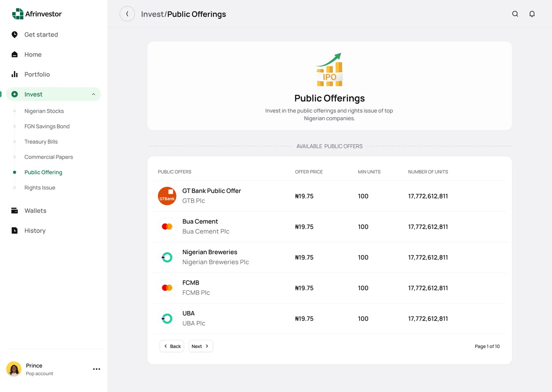
Task: Click the Page 1 of 10 indicator
Action: point(487,346)
